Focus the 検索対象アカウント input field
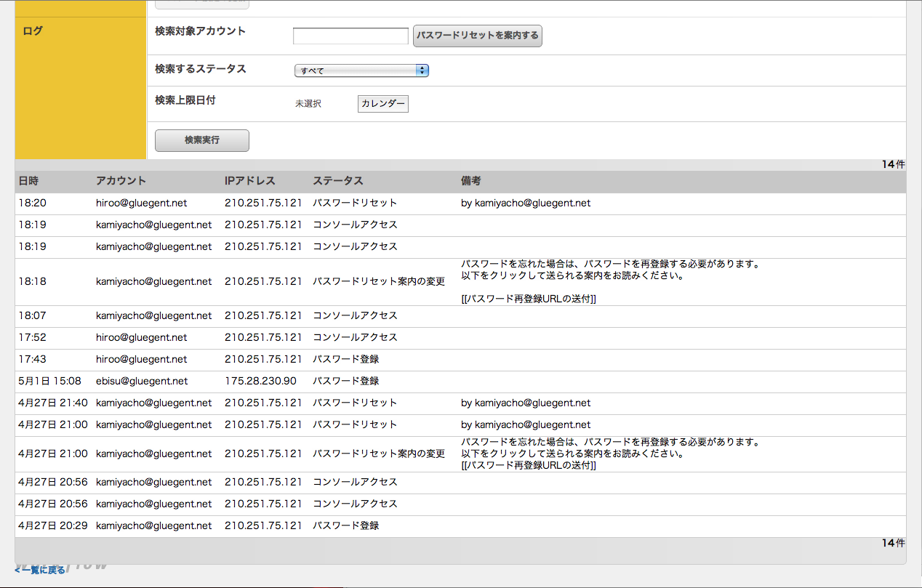This screenshot has height=588, width=922. click(x=350, y=35)
